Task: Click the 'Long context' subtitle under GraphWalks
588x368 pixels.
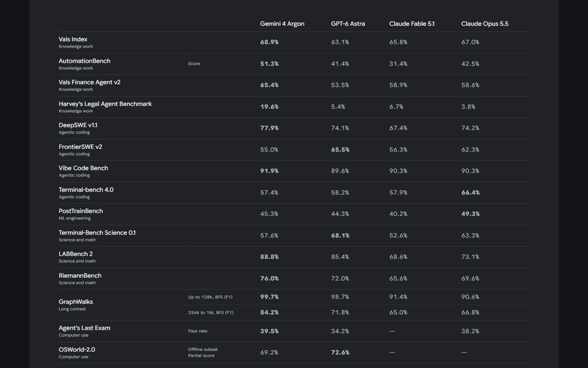Action: [72, 309]
